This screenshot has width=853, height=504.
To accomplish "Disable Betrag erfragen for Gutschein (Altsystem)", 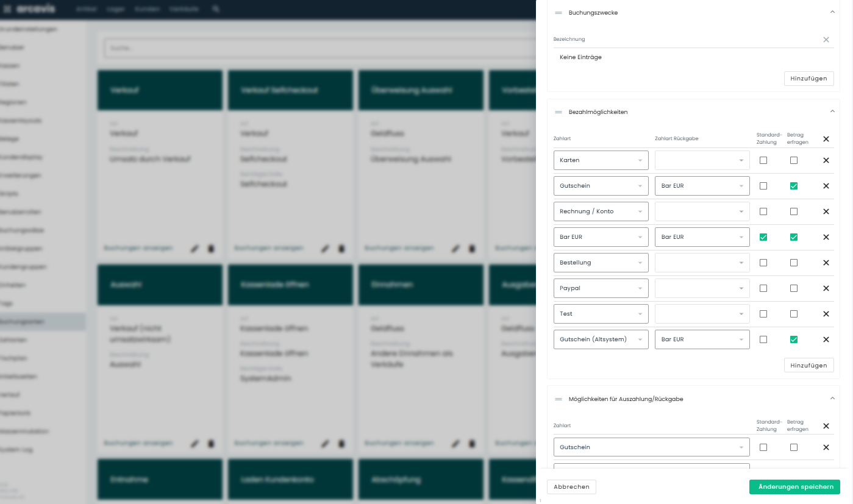I will (793, 339).
